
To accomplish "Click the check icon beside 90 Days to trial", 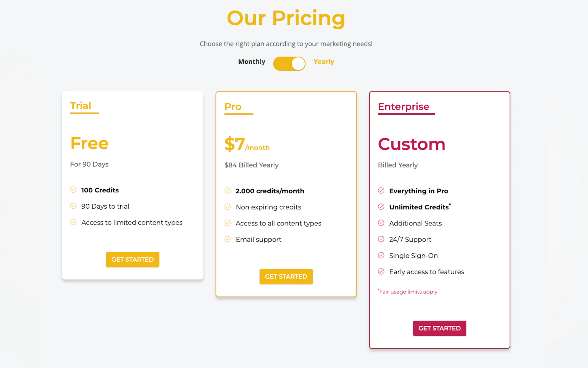I will click(73, 206).
